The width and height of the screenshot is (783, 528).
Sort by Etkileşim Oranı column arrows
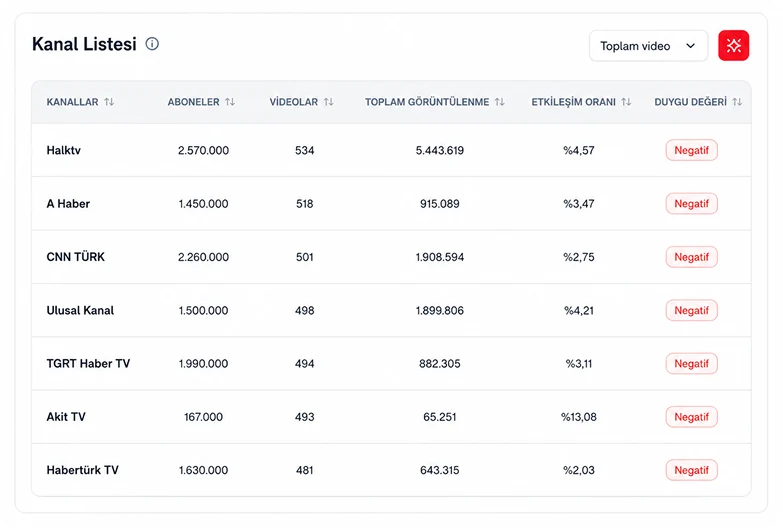[x=626, y=102]
